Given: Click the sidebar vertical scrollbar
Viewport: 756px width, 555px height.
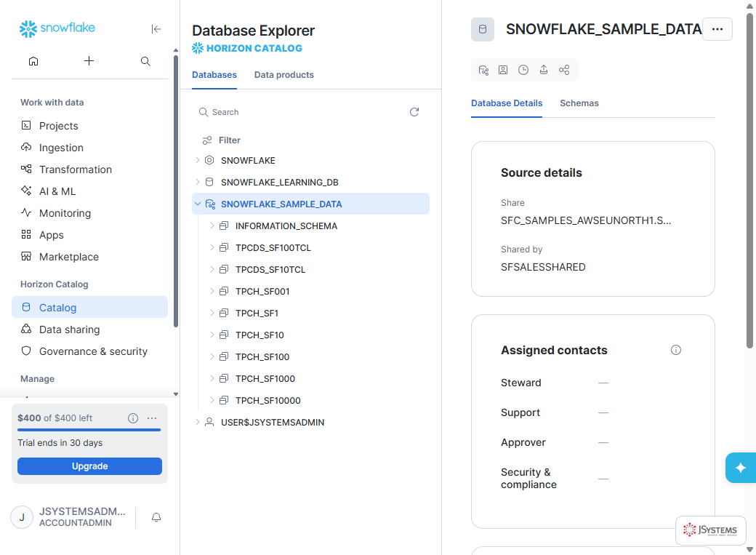Looking at the screenshot, I should coord(175,191).
